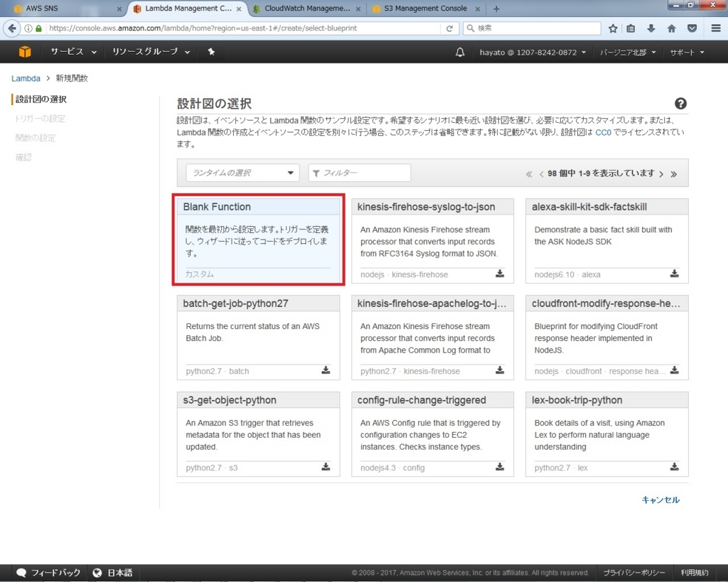This screenshot has width=728, height=582.
Task: Open the CC0 license link
Action: coord(603,132)
